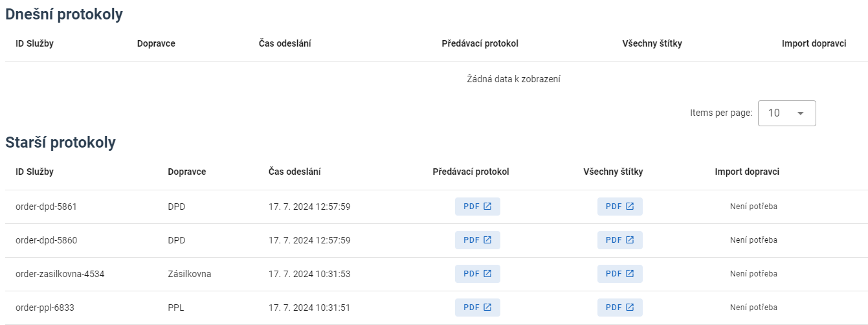The height and width of the screenshot is (325, 868).
Task: Click Není potřeba for order-dpd-5861
Action: 753,207
